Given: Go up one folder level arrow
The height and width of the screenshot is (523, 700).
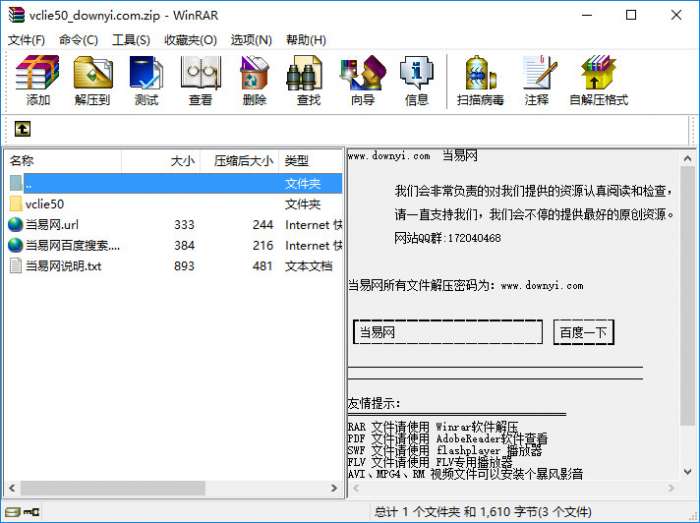Looking at the screenshot, I should coord(22,129).
